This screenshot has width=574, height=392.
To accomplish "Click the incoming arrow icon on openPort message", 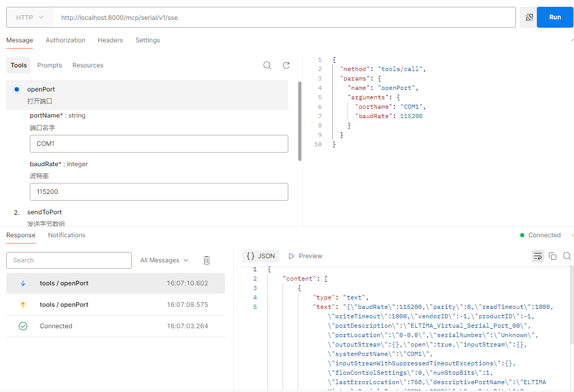I will click(23, 283).
